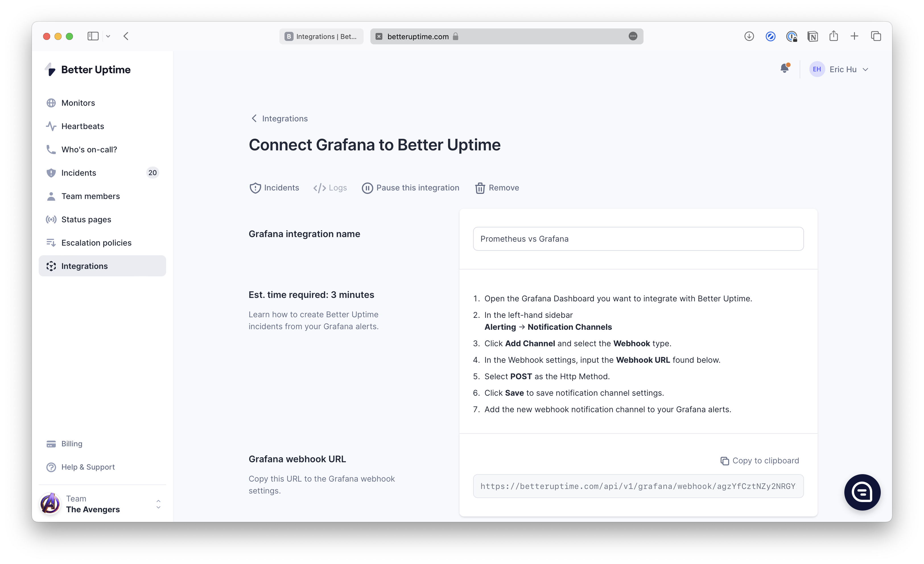Viewport: 924px width, 564px height.
Task: Click the Billing card icon
Action: click(51, 443)
